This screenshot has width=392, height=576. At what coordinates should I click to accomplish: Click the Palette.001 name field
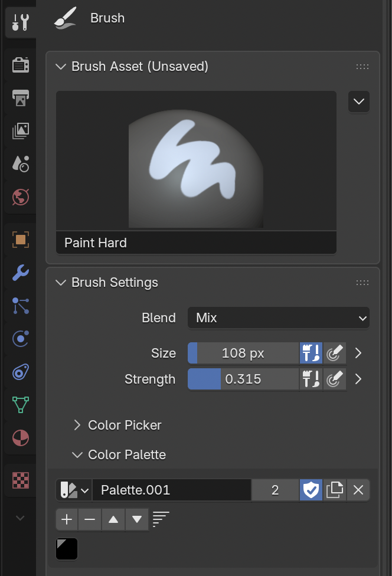coord(171,490)
